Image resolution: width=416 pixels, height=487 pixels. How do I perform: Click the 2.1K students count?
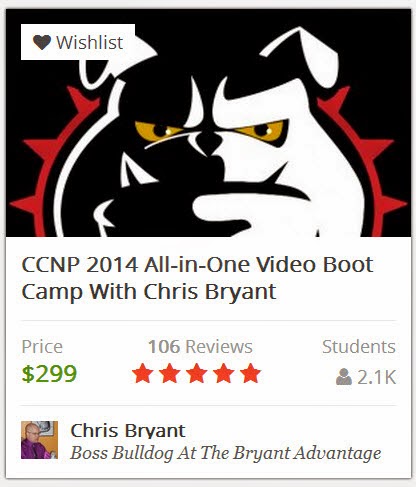click(377, 377)
